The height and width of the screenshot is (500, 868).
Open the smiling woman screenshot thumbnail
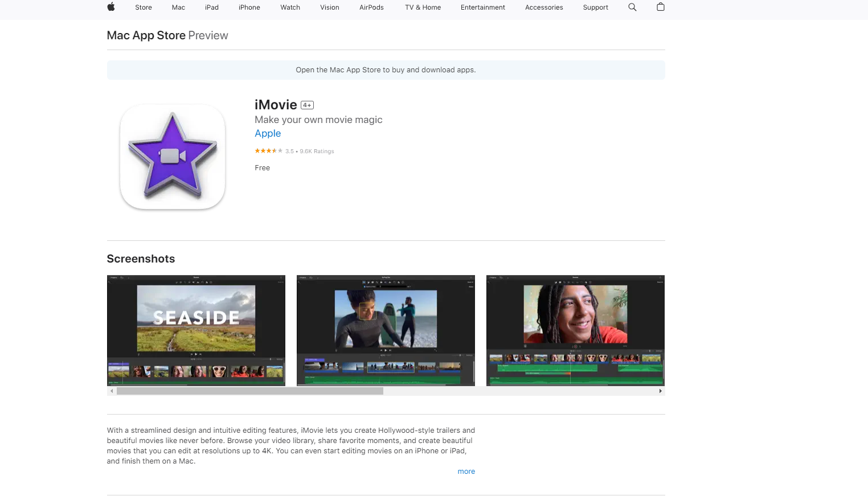pyautogui.click(x=575, y=330)
